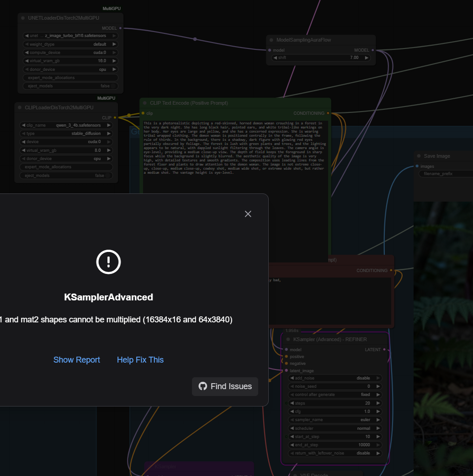This screenshot has width=473, height=476.
Task: Collapse the Save Image node via its dot
Action: coord(419,156)
